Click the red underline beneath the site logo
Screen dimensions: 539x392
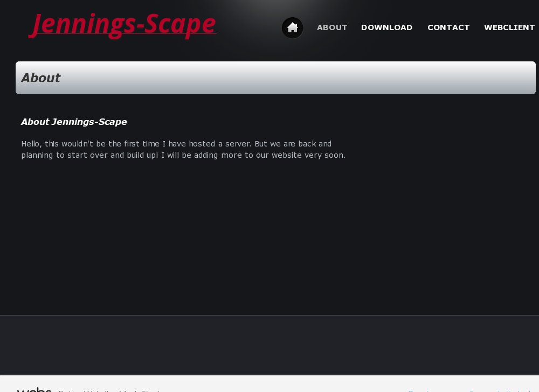point(123,33)
